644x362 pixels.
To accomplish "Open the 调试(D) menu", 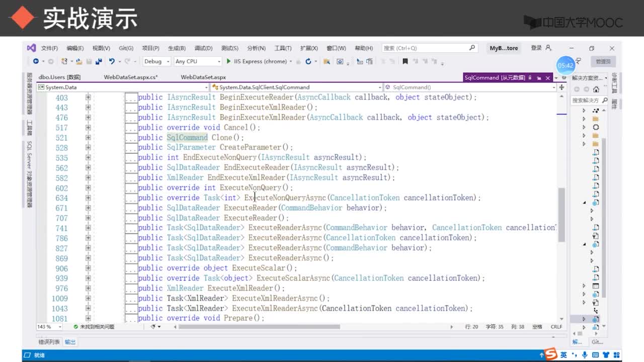I will click(203, 48).
